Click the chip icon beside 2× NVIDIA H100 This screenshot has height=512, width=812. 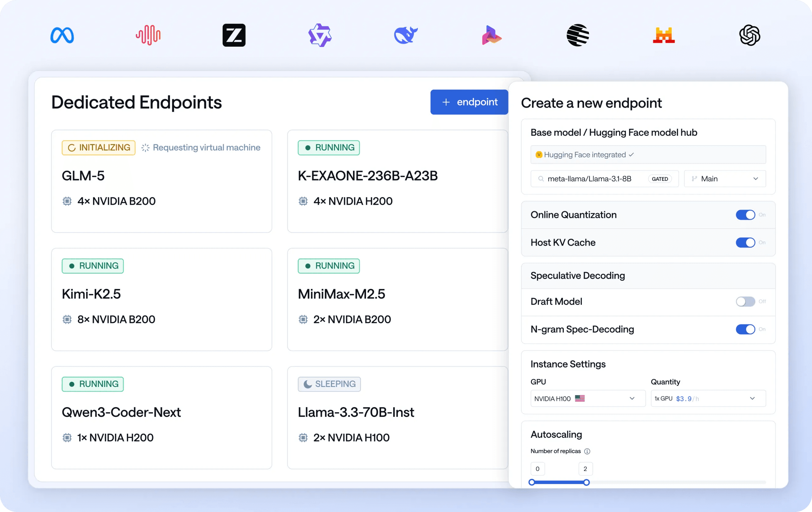[x=303, y=437]
